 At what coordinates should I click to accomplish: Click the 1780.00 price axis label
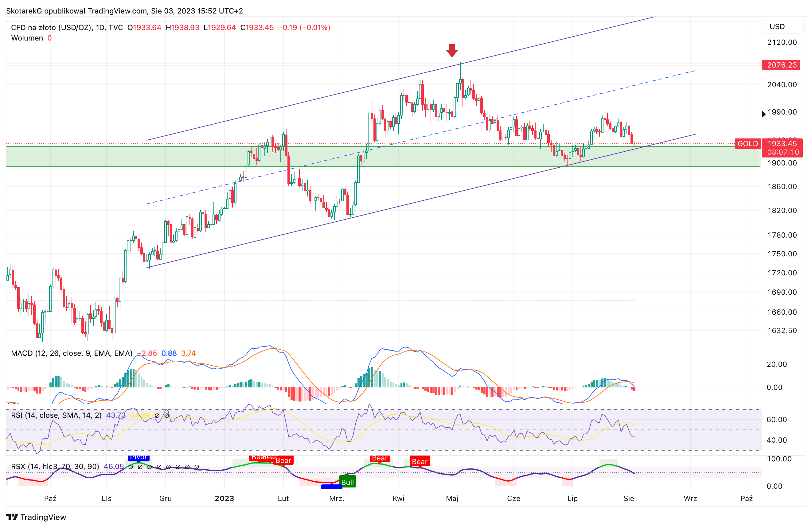tap(782, 235)
